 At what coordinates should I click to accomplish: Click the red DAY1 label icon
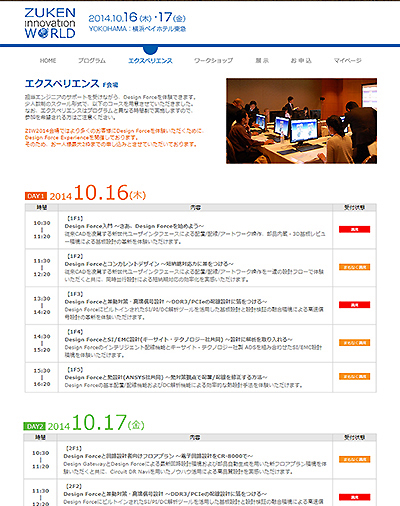36,196
